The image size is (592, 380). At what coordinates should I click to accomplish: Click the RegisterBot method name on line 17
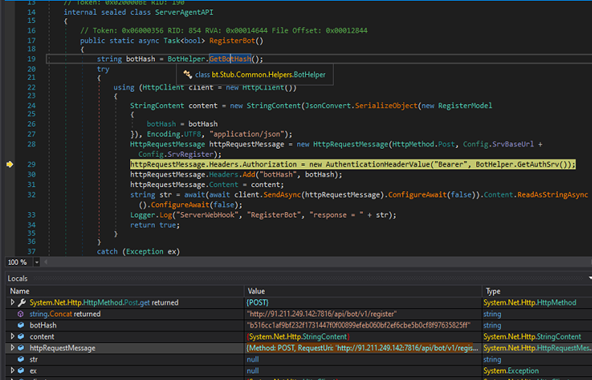[x=232, y=41]
